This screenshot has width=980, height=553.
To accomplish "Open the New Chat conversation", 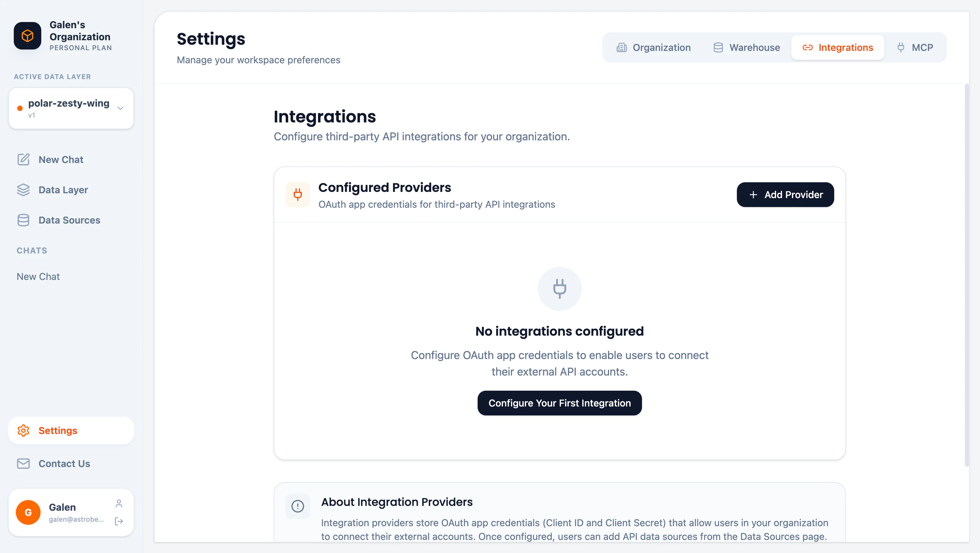I will 38,276.
